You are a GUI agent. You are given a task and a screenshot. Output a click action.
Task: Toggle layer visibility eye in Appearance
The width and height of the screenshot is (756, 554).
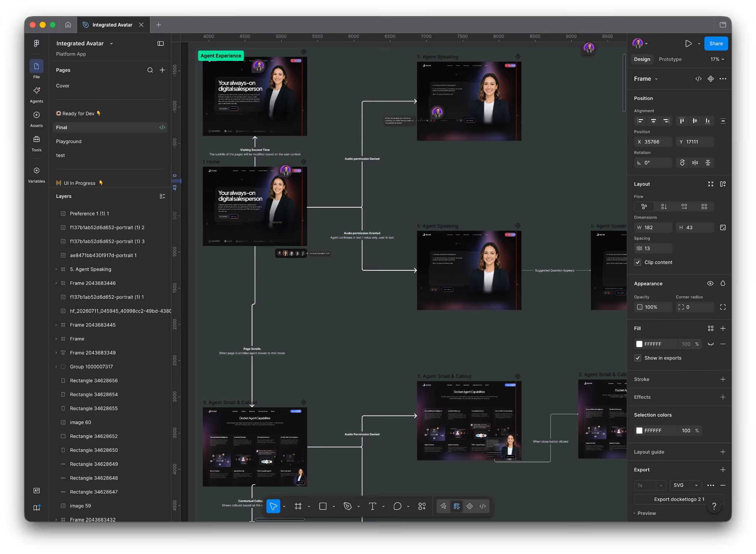pyautogui.click(x=710, y=283)
